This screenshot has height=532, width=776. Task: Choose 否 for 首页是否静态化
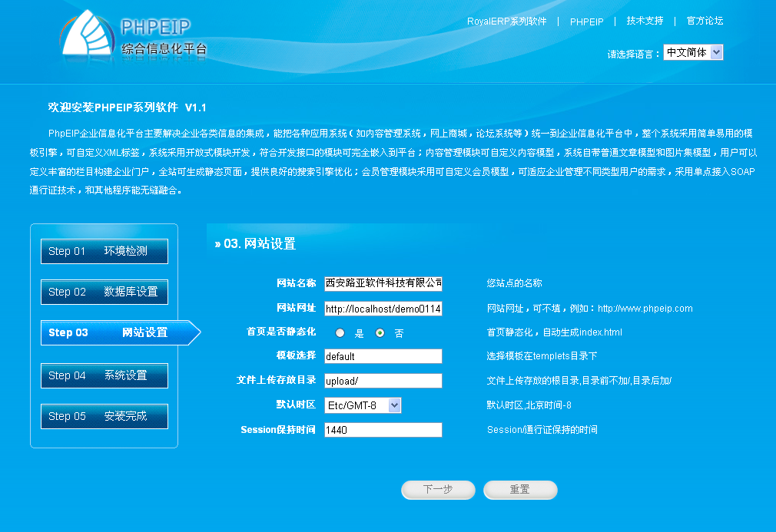click(x=380, y=333)
